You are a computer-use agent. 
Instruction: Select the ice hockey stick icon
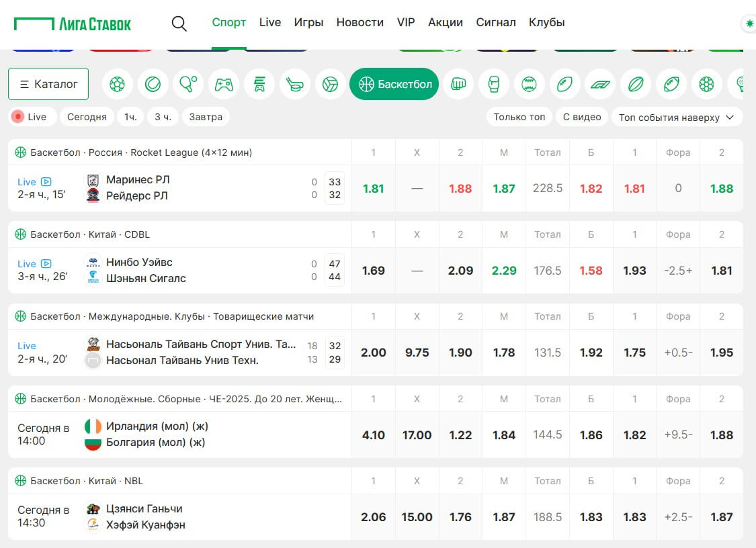pyautogui.click(x=294, y=85)
